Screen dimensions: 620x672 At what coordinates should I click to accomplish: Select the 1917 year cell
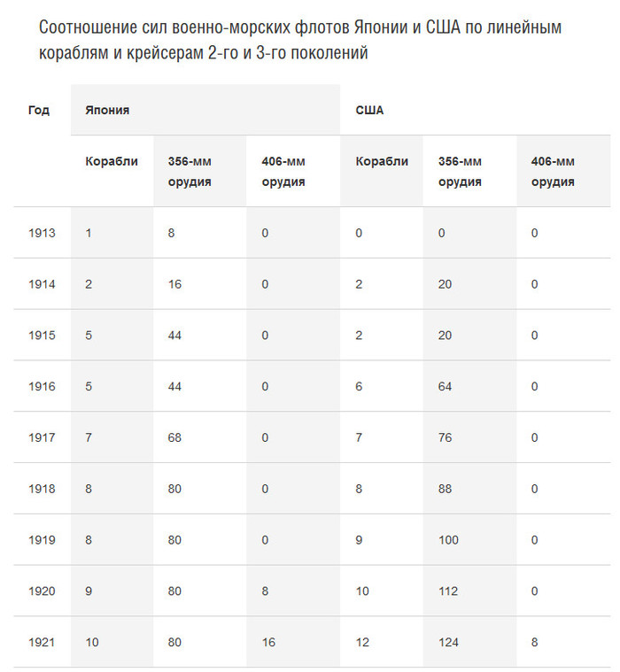click(x=42, y=437)
